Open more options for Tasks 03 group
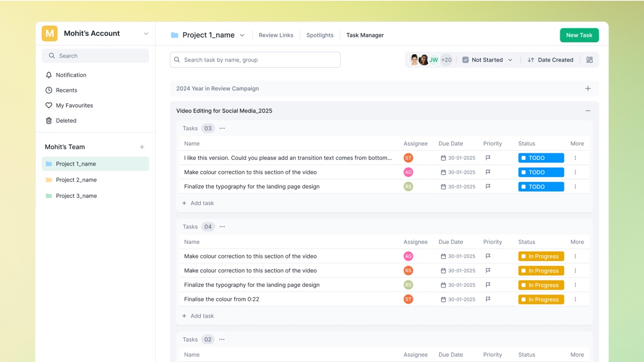The height and width of the screenshot is (362, 644). tap(222, 128)
